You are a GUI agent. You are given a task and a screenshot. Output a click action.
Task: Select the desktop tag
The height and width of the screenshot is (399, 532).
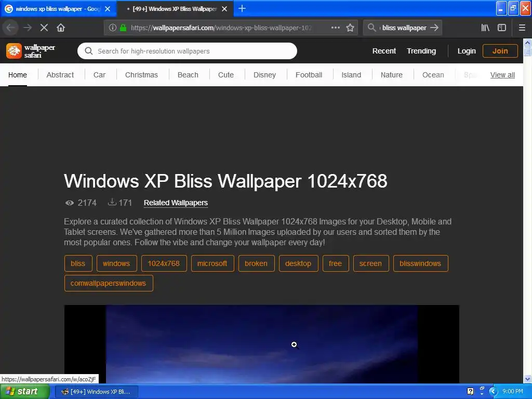(298, 263)
